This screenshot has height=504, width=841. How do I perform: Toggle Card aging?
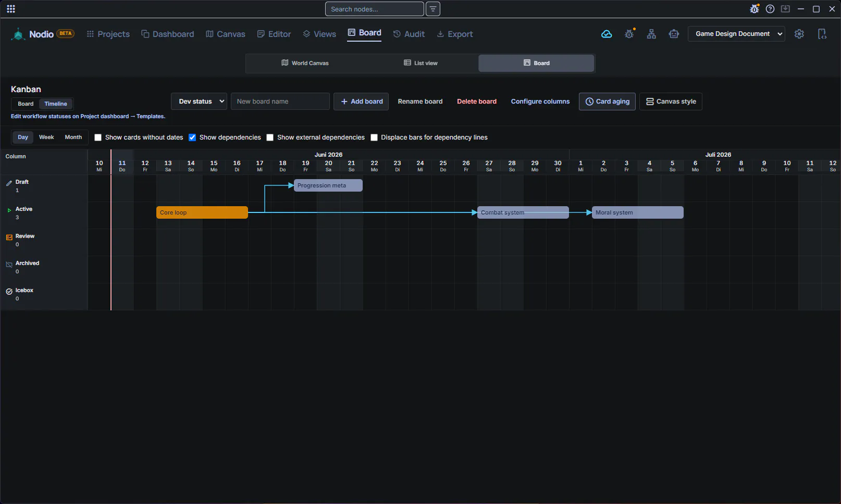607,102
